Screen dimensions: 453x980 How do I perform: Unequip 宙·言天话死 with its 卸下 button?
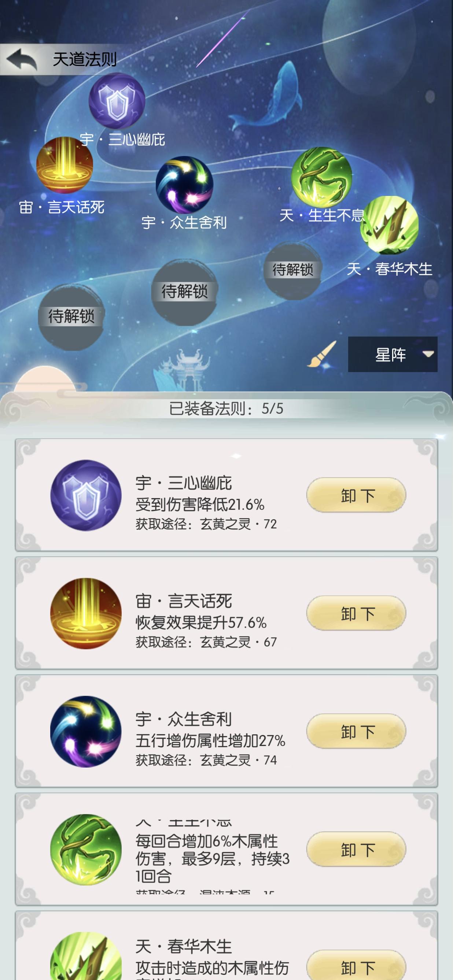point(356,613)
